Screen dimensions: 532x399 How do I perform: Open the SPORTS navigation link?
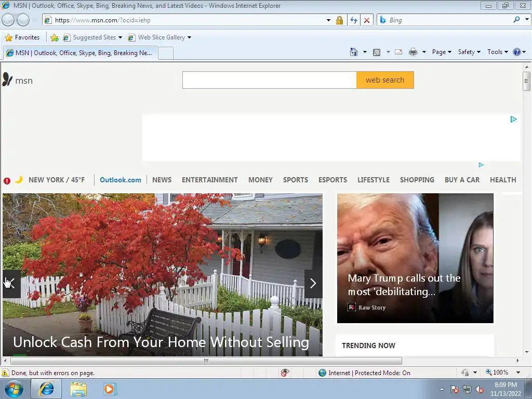point(296,180)
